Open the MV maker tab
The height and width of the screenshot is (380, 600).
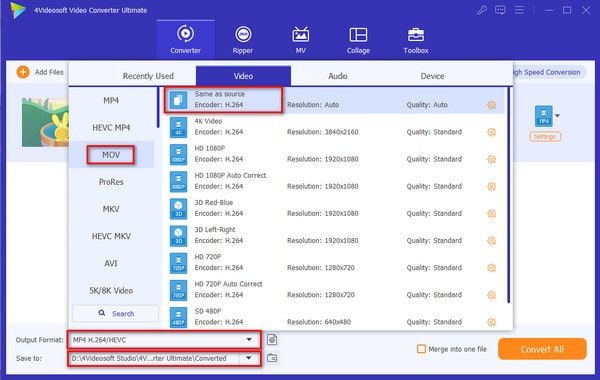(300, 39)
